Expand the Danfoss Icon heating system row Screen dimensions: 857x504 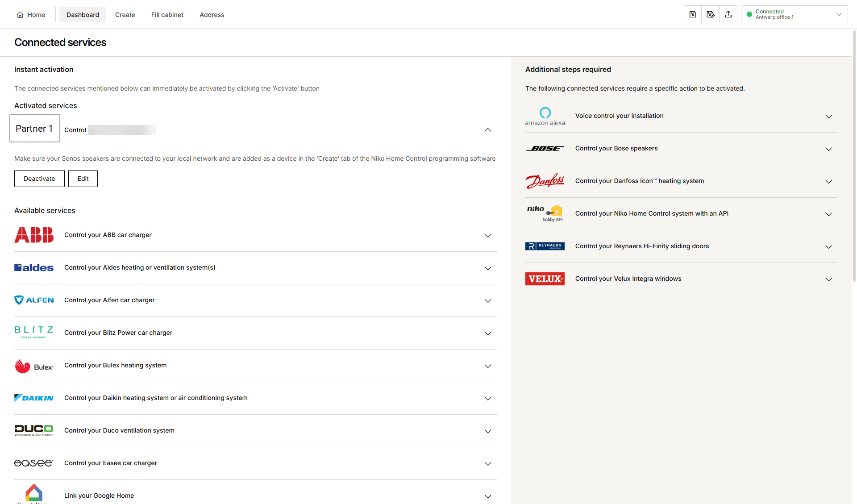click(x=829, y=182)
